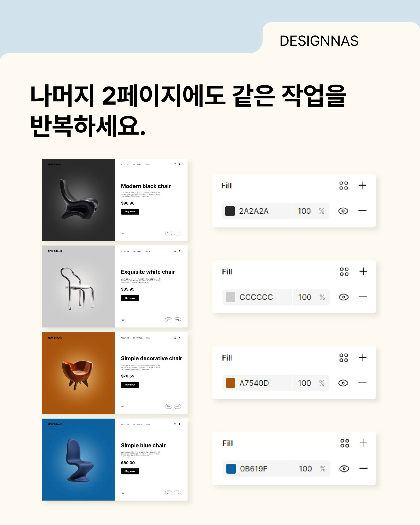Open style library icon in 2A2A2A Fill panel

(344, 186)
